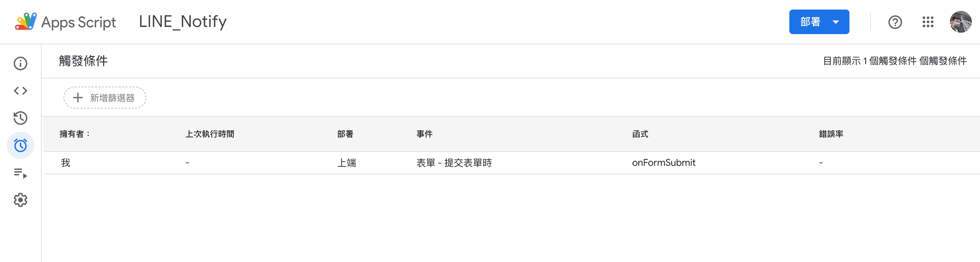Click the Apps Script logo
This screenshot has height=262, width=980.
[x=26, y=21]
